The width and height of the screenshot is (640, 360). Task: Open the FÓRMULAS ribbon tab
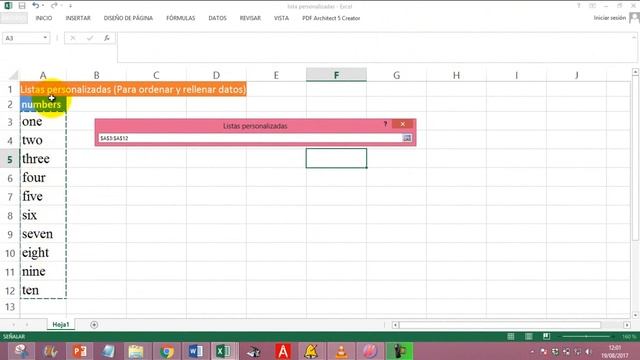coord(180,18)
